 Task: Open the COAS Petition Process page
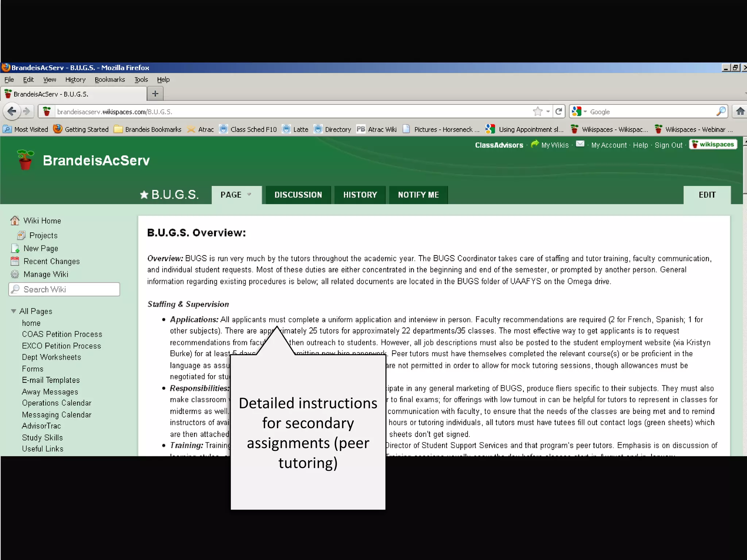click(62, 334)
